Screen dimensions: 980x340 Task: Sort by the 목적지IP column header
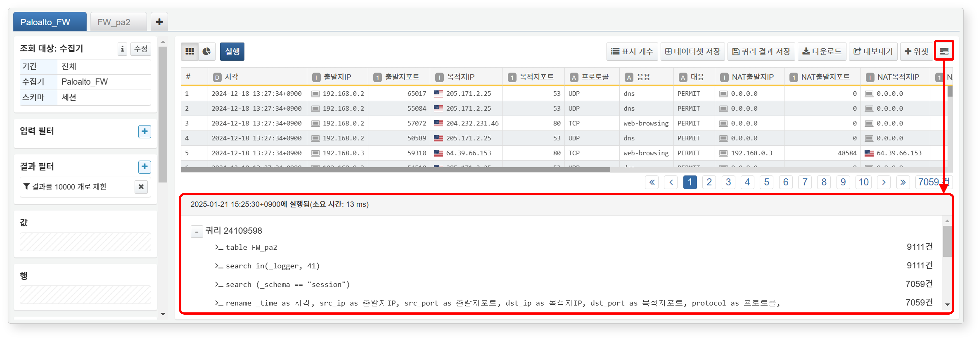tap(466, 77)
